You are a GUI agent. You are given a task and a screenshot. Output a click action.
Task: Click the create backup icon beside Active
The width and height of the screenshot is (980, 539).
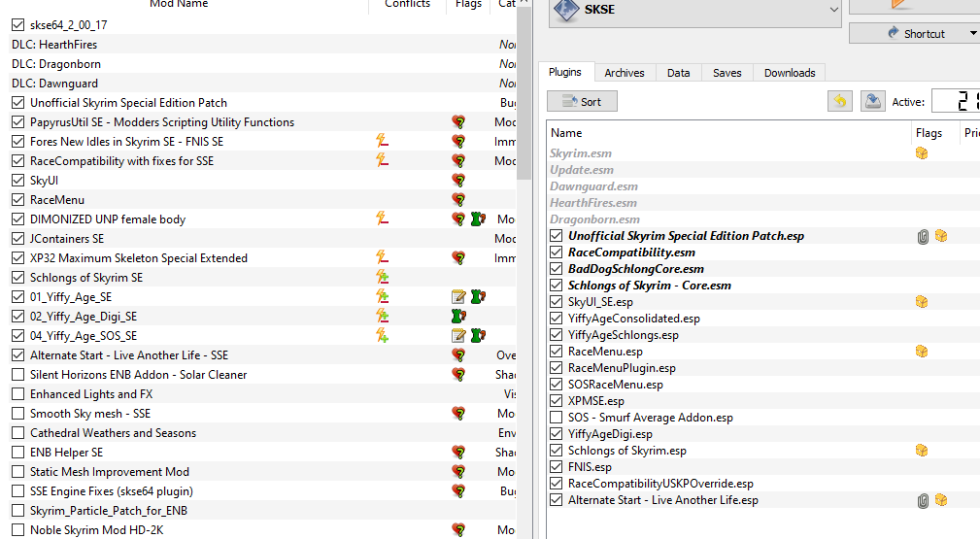pyautogui.click(x=872, y=101)
